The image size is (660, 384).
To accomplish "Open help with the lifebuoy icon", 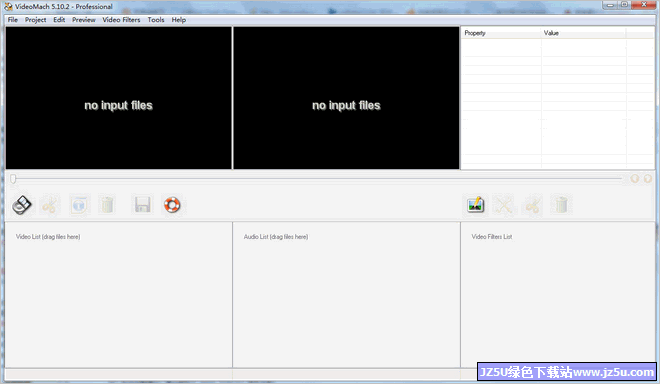I will pos(172,205).
